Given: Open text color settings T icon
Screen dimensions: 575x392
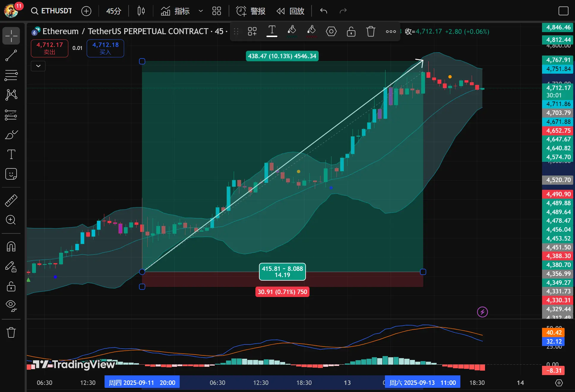Looking at the screenshot, I should [x=272, y=31].
